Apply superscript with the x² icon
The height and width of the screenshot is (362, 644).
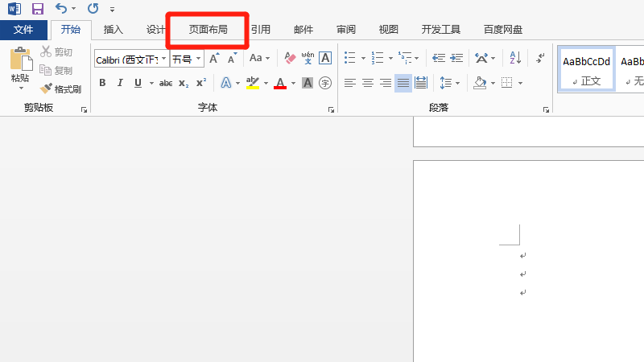(x=201, y=83)
